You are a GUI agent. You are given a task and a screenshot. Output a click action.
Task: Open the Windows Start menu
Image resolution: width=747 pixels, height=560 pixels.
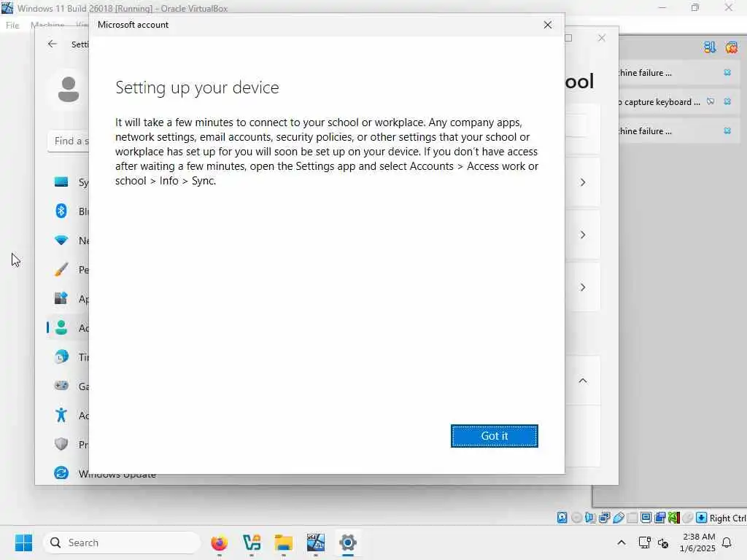pos(23,542)
